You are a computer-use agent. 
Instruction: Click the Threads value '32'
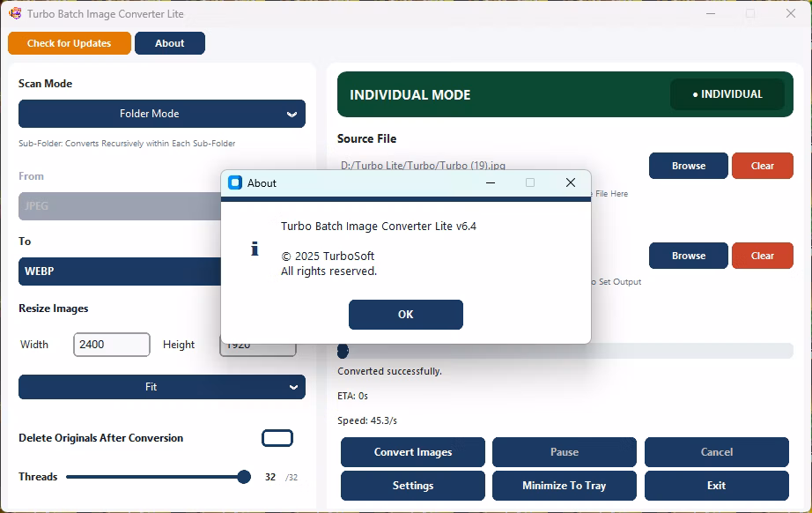tap(270, 477)
